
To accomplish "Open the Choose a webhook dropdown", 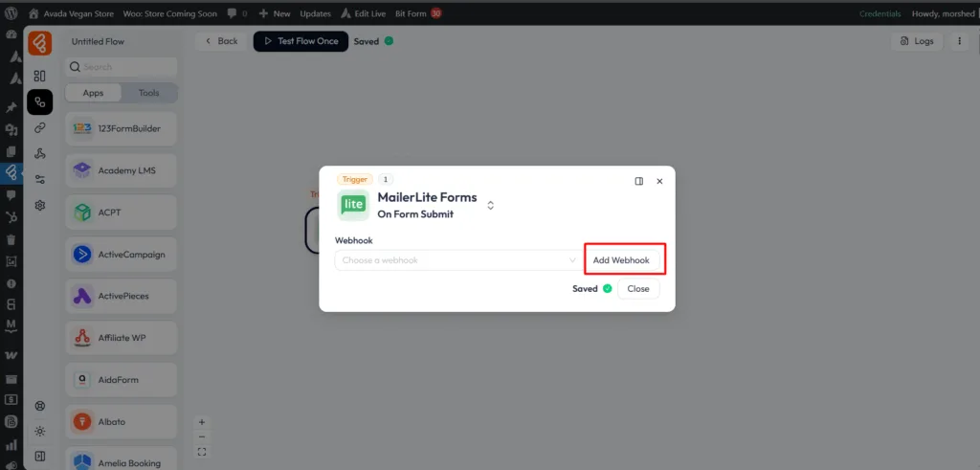I will click(457, 260).
